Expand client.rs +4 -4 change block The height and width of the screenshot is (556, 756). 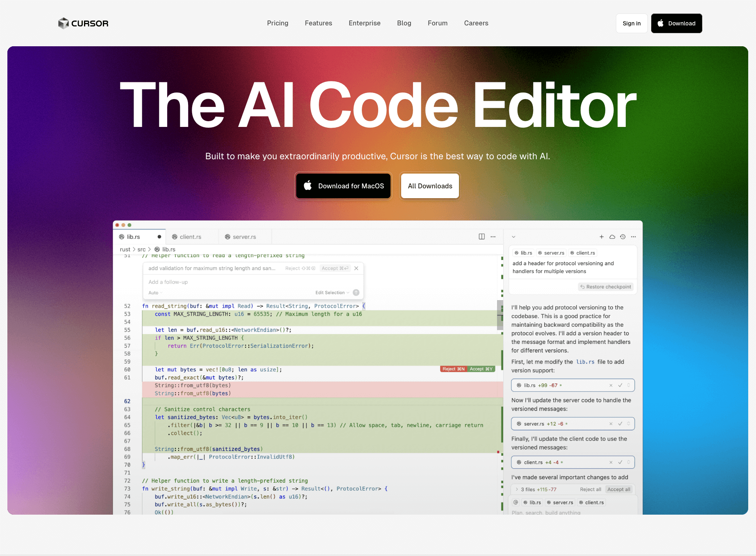(629, 462)
